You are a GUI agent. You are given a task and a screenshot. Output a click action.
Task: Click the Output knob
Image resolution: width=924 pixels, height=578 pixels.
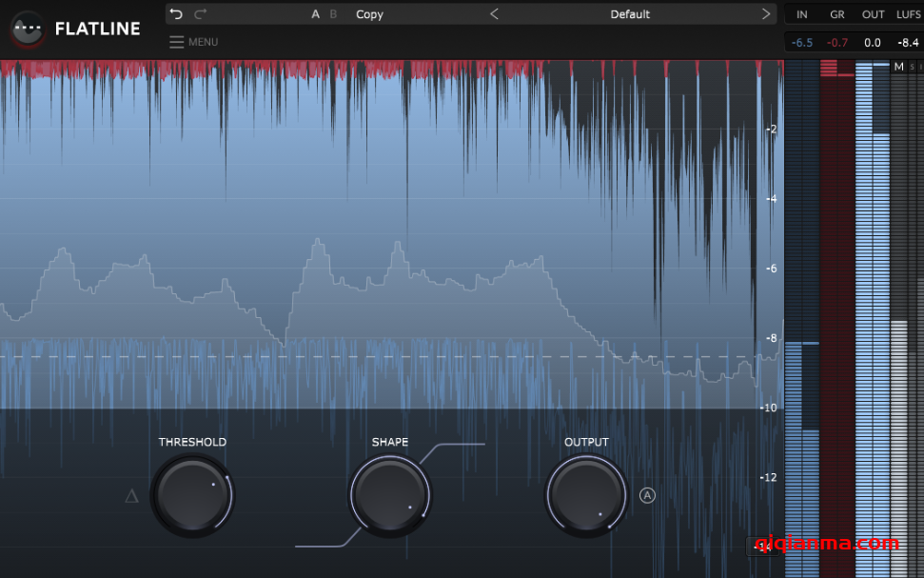point(586,495)
